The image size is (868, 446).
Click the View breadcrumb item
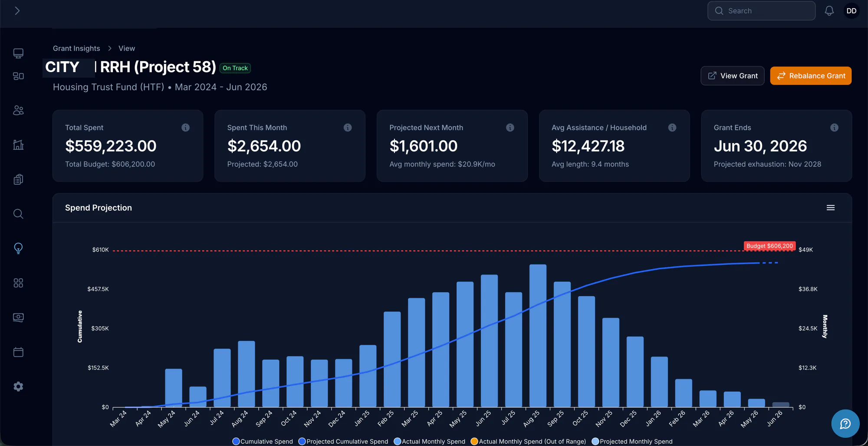(127, 48)
